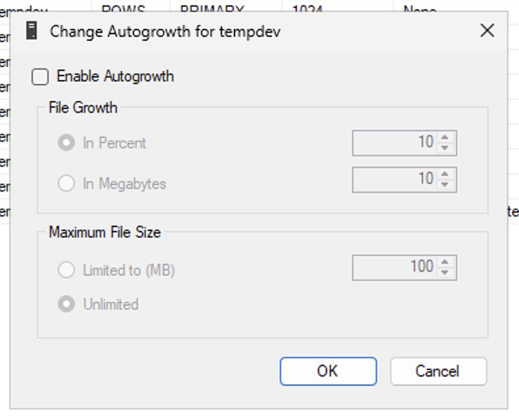
Task: Select the In Percent radio option
Action: click(x=66, y=143)
